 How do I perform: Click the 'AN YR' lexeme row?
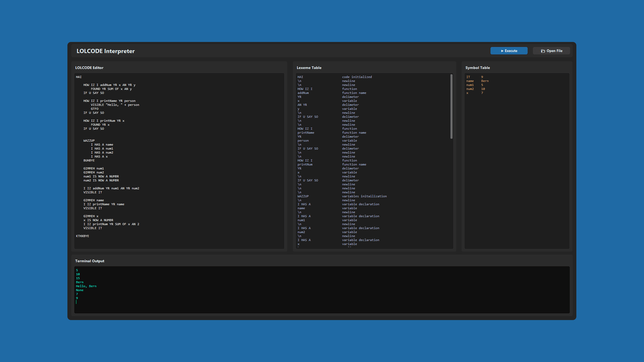pos(328,105)
